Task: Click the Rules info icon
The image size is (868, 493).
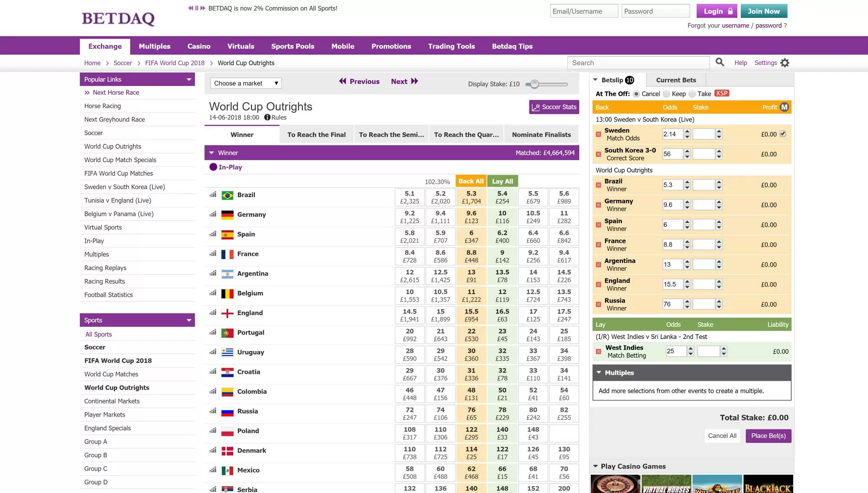Action: pos(267,117)
